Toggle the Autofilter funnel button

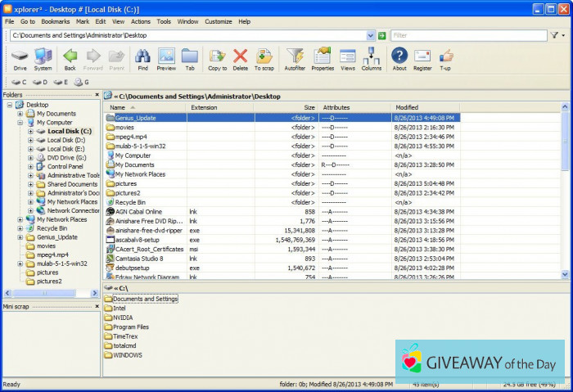pos(295,57)
